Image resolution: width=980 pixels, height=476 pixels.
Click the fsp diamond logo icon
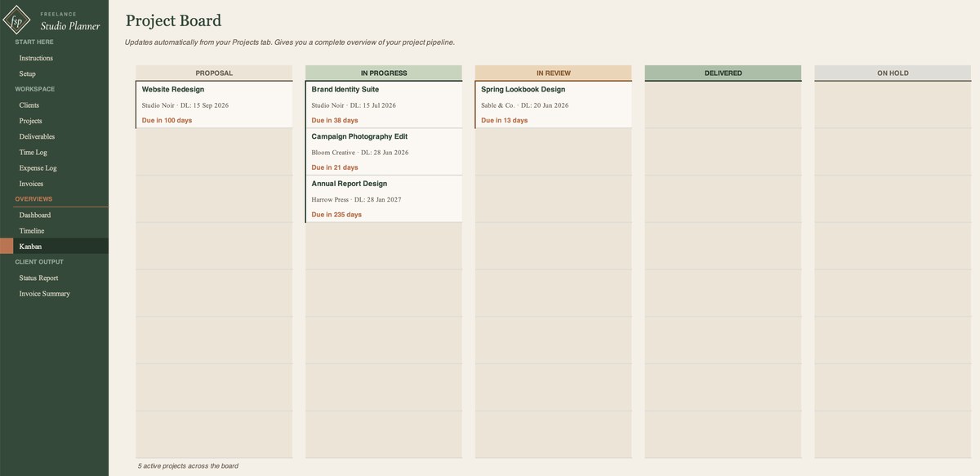pos(16,20)
